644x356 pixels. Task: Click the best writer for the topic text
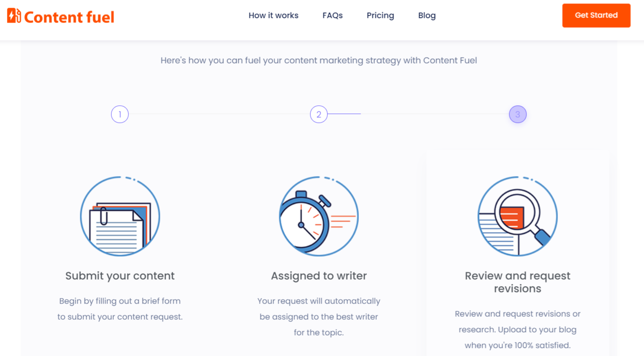click(x=319, y=317)
